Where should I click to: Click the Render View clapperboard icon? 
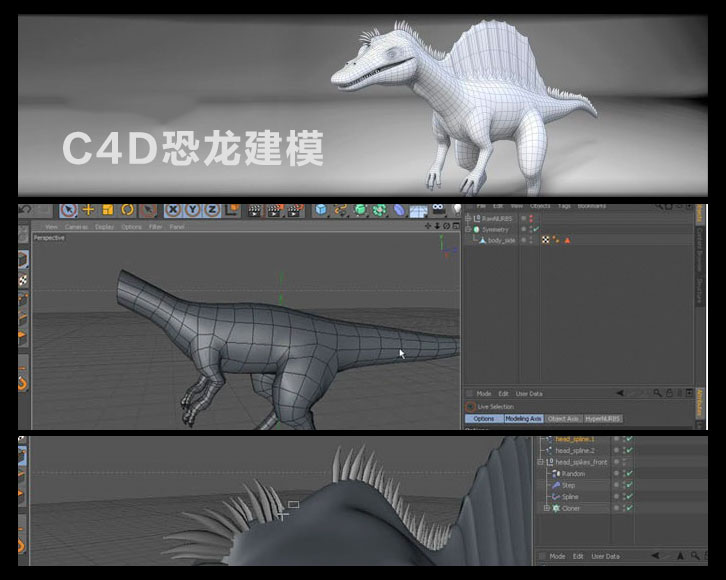coord(254,211)
